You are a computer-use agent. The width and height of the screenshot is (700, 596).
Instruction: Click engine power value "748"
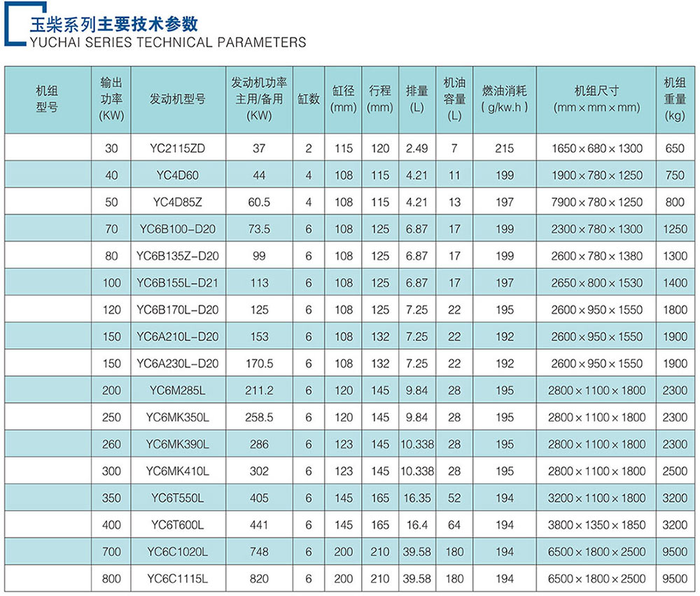259,552
